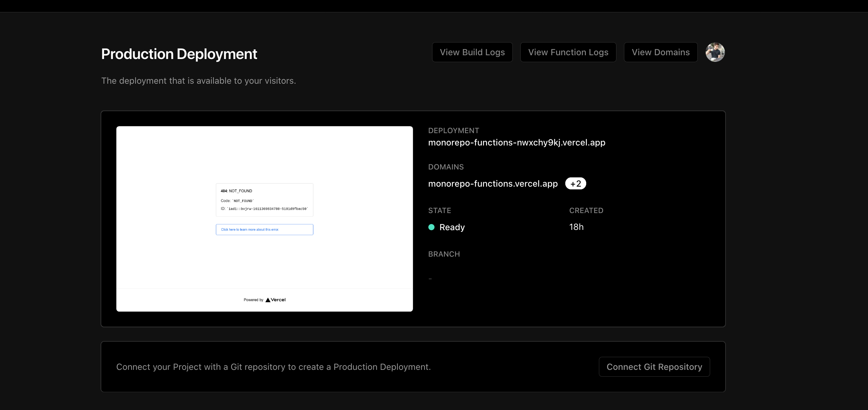The width and height of the screenshot is (868, 410).
Task: Open the deployment preview thumbnail
Action: pyautogui.click(x=264, y=219)
